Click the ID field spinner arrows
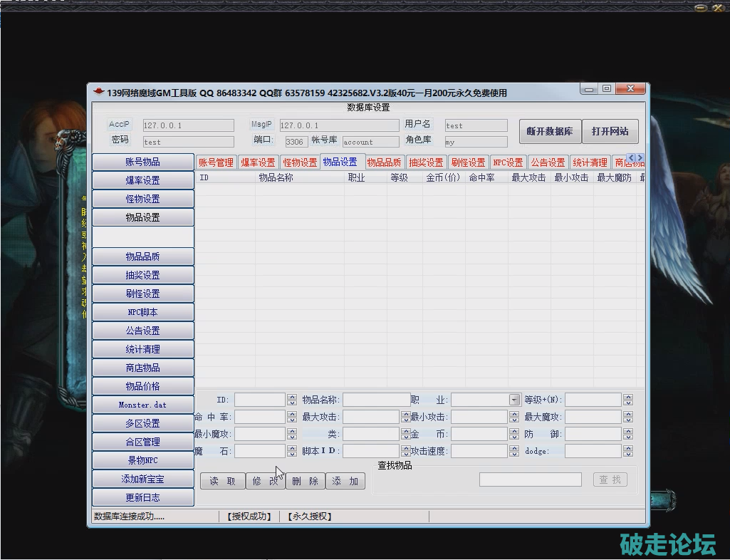730x560 pixels. click(291, 400)
